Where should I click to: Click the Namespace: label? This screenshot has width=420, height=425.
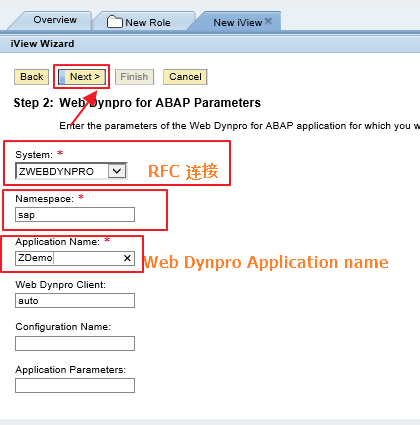point(45,199)
